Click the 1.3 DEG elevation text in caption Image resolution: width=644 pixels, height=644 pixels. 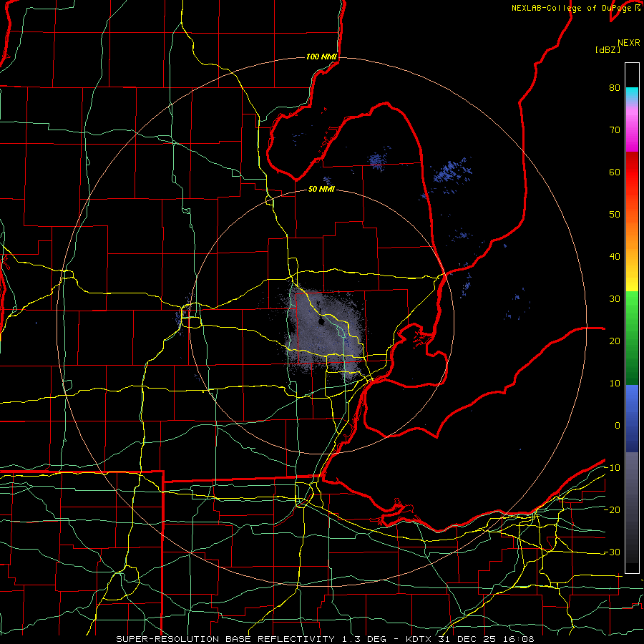click(x=364, y=639)
